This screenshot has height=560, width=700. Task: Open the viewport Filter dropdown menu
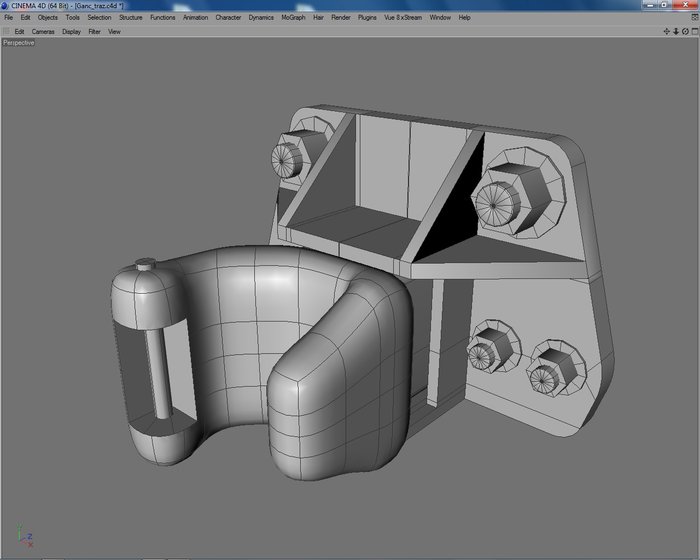click(94, 32)
